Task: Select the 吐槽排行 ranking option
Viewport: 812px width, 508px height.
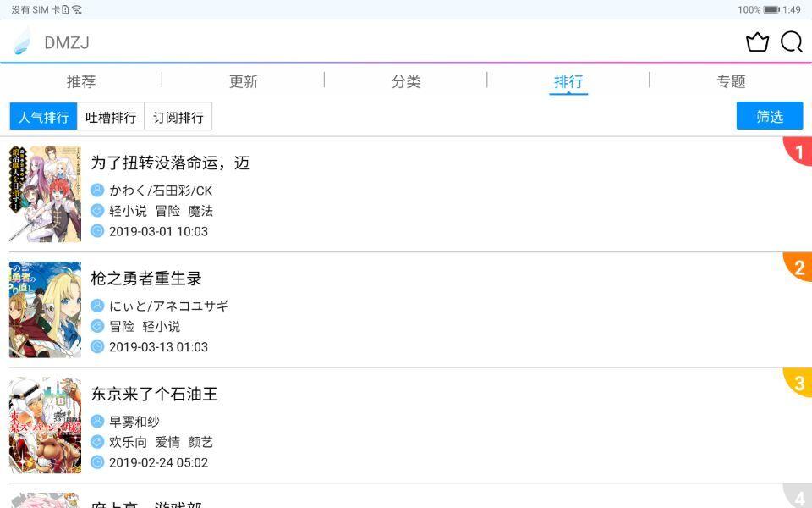Action: [x=111, y=117]
